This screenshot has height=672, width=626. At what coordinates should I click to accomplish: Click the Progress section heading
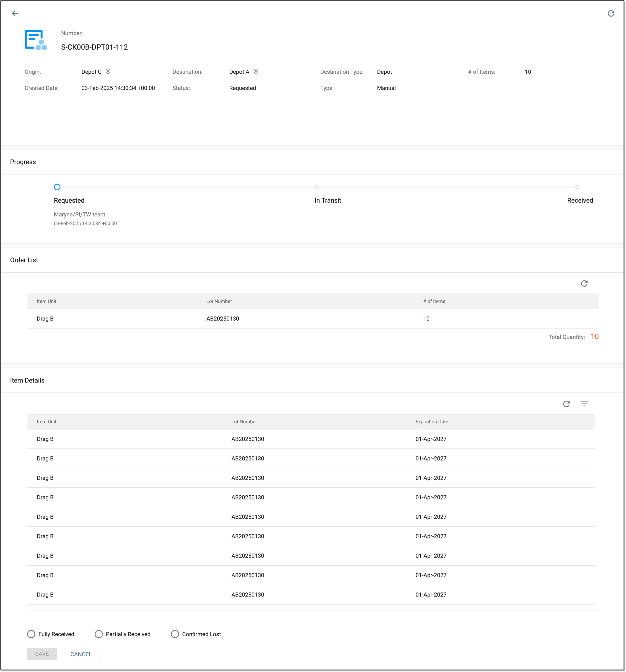pos(23,162)
